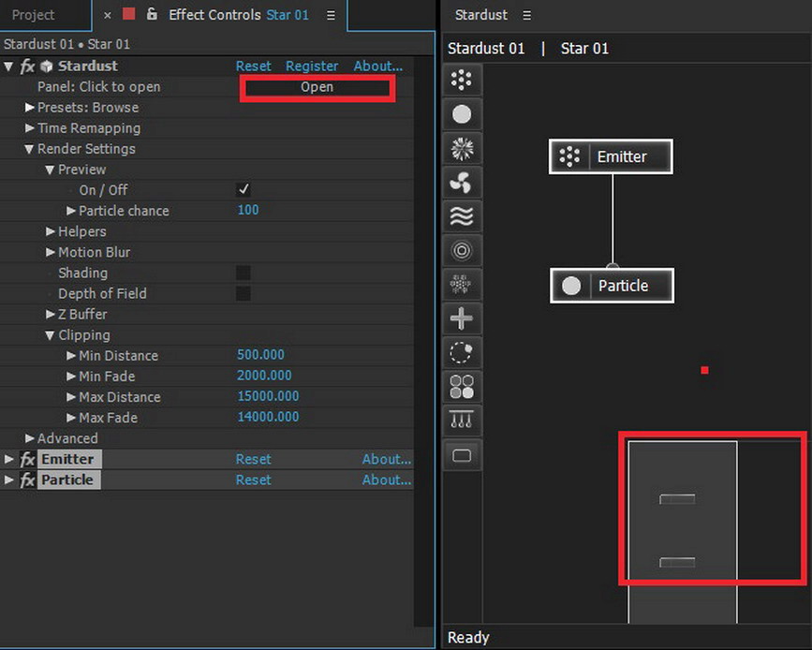812x650 pixels.
Task: Enable the Shading checkbox
Action: pos(244,273)
